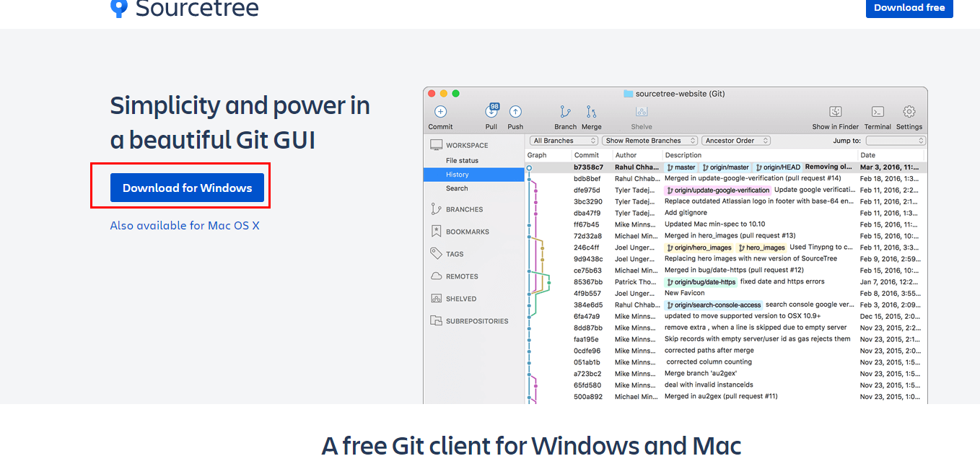Click the TAGS sidebar icon
This screenshot has width=980, height=469.
tap(436, 254)
